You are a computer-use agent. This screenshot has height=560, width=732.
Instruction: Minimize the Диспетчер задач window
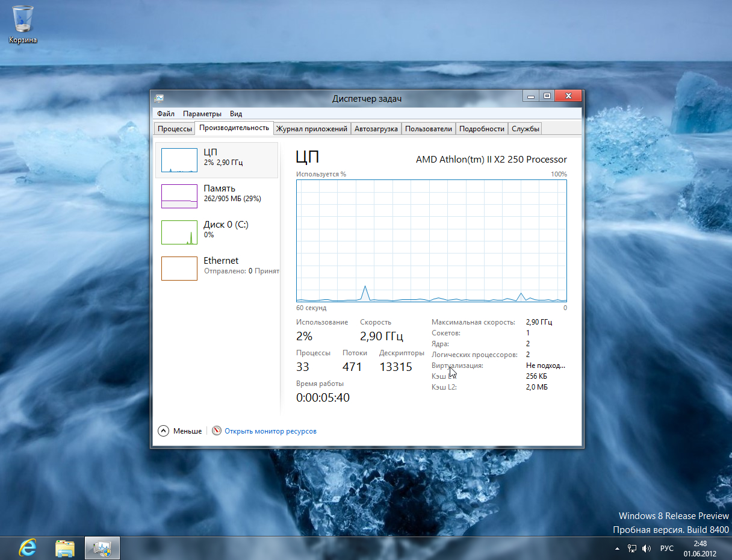tap(531, 96)
